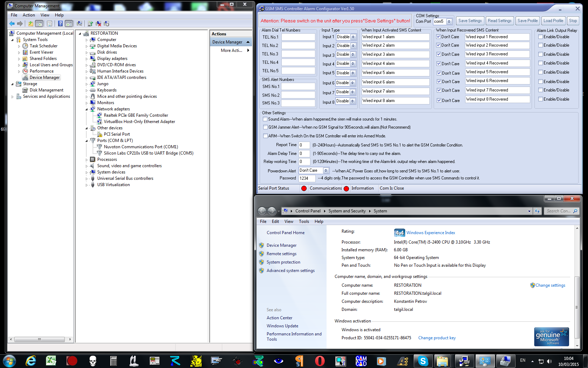Click the Scan for hardware changes icon
588x368 pixels.
tap(79, 23)
